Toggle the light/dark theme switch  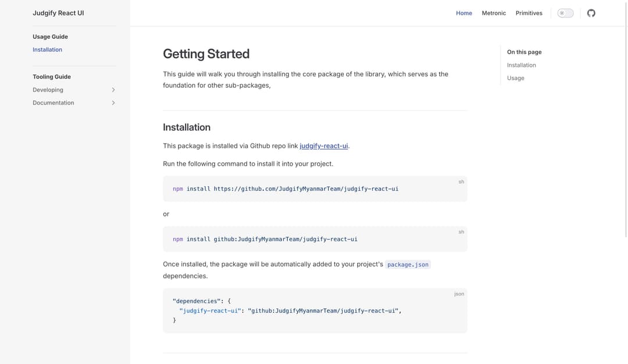(565, 13)
